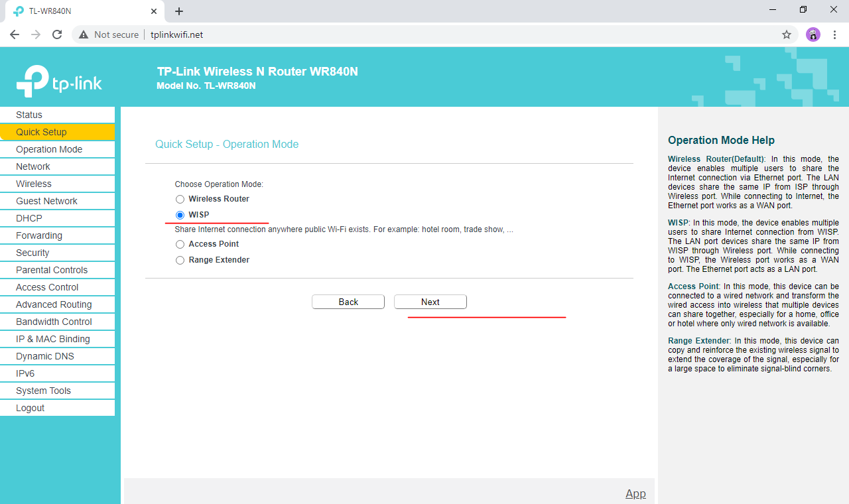Open IP & MAC Binding
849x504 pixels.
(57, 339)
